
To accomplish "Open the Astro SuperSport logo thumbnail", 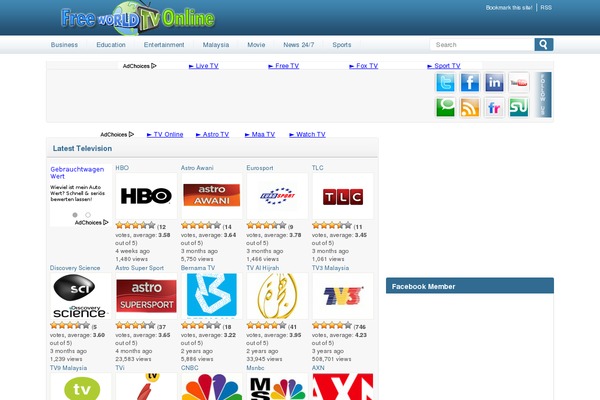I will point(146,296).
